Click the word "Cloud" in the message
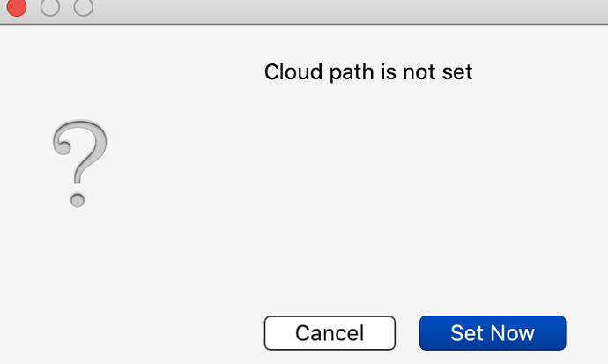Viewport: 608px width, 364px height. (293, 71)
